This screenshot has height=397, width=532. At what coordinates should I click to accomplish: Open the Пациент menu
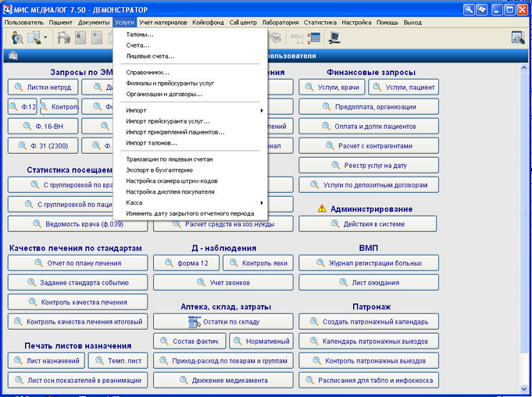60,23
